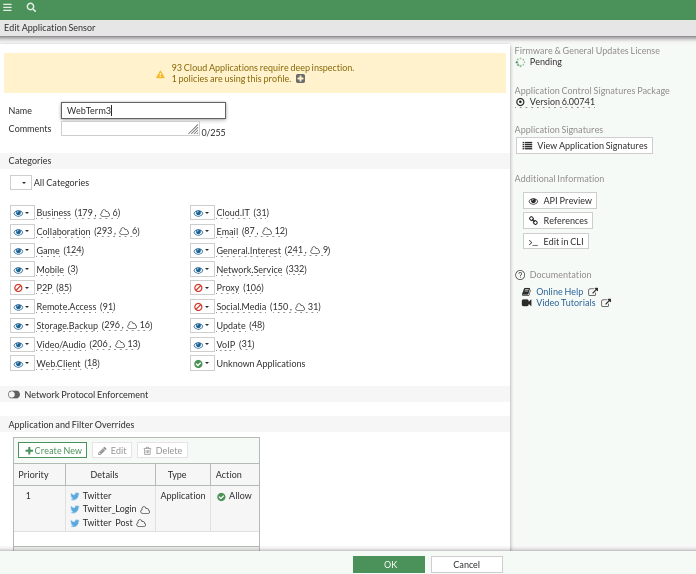Click Edit in CLI button
Viewport: 696px width, 574px height.
(556, 241)
